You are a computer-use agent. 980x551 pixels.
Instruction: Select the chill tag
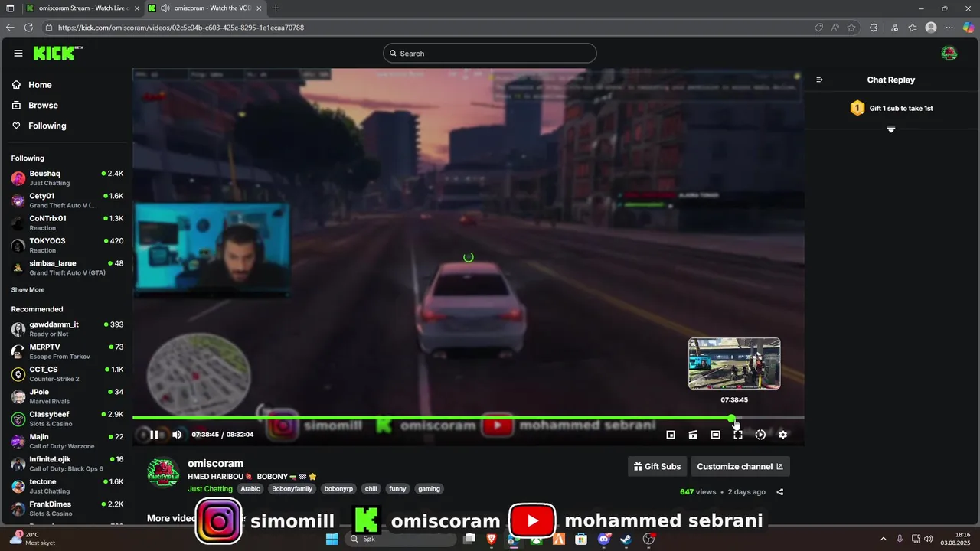tap(371, 489)
